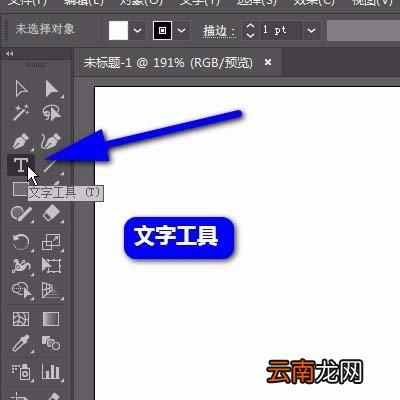This screenshot has height=400, width=400.
Task: Select the Magic Wand tool
Action: point(21,113)
